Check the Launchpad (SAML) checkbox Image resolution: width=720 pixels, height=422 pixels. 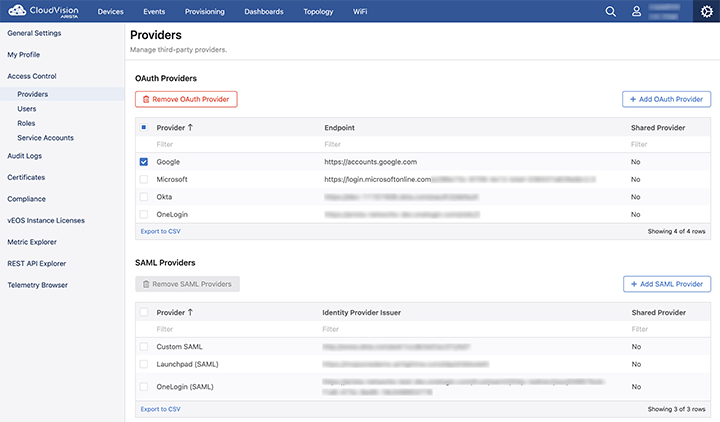click(x=144, y=364)
